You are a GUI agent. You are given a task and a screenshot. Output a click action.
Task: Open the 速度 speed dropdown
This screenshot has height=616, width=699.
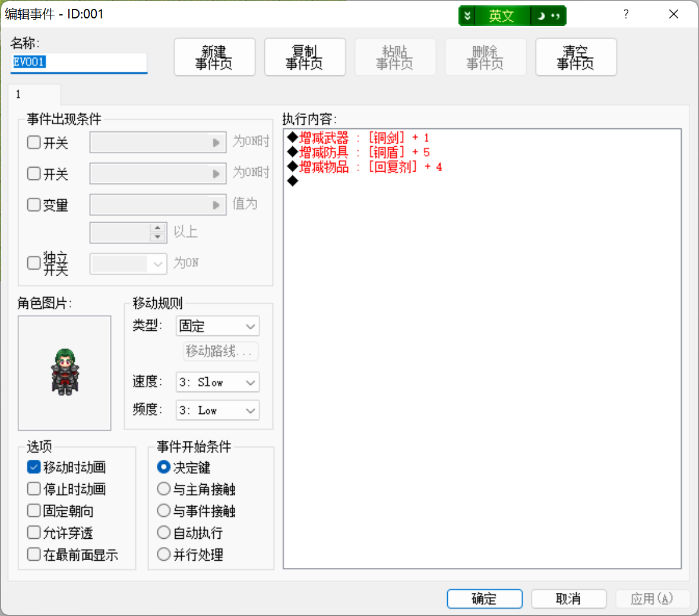click(x=217, y=383)
